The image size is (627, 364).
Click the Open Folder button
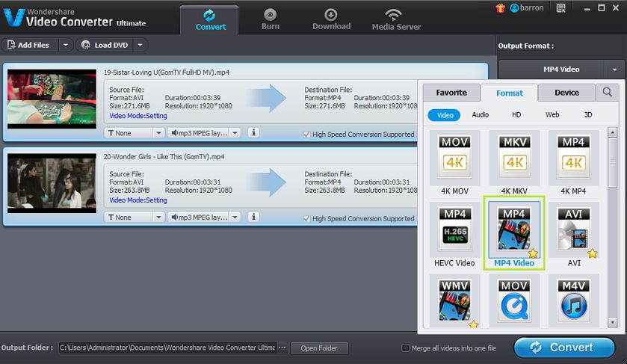[x=319, y=348]
